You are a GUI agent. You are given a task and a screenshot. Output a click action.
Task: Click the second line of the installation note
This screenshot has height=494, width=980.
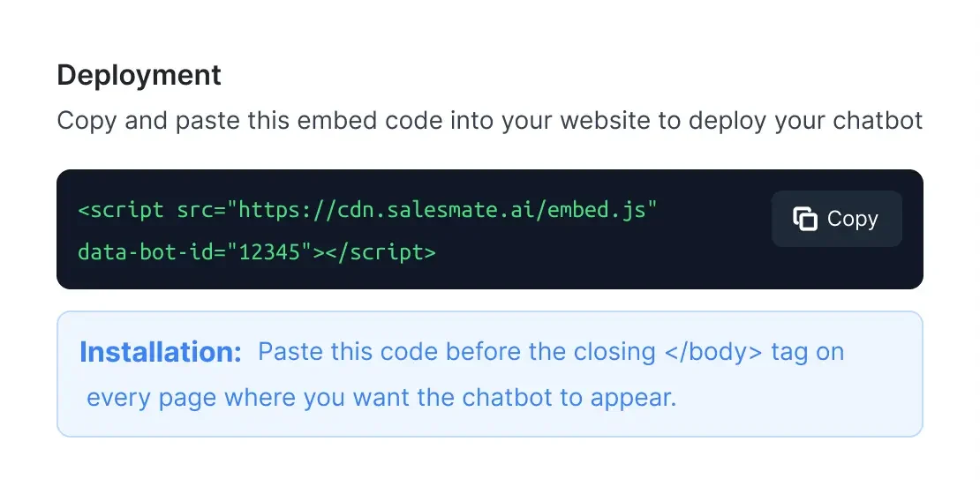click(381, 397)
